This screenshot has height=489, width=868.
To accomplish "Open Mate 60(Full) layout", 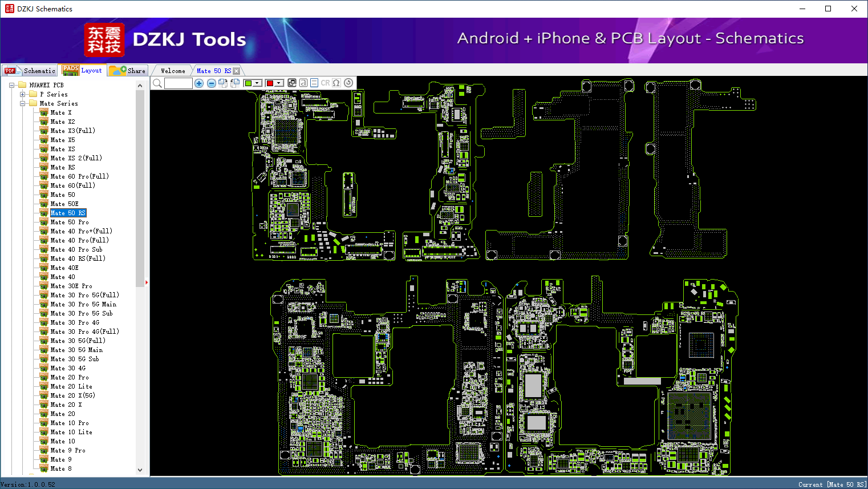I will coord(72,185).
